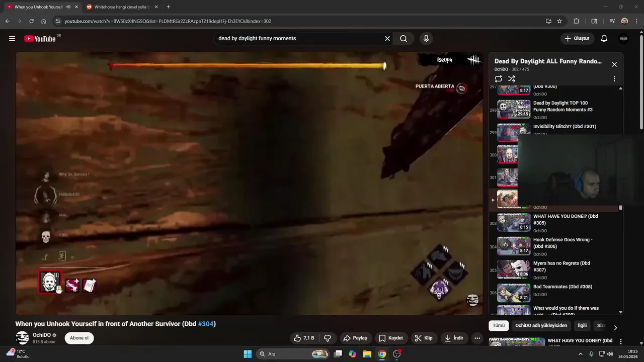Subscribe with Abone ol button
This screenshot has height=362, width=644.
click(x=79, y=338)
